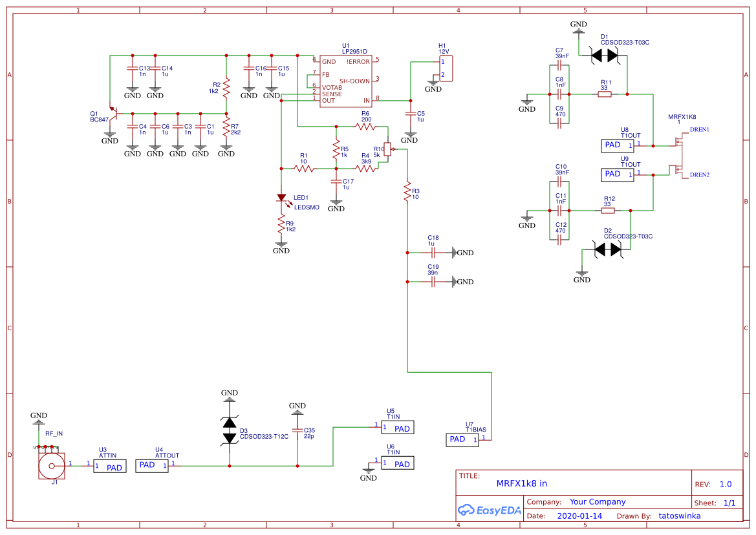
Task: Click the !ERROR pin label on U1
Action: pyautogui.click(x=358, y=61)
